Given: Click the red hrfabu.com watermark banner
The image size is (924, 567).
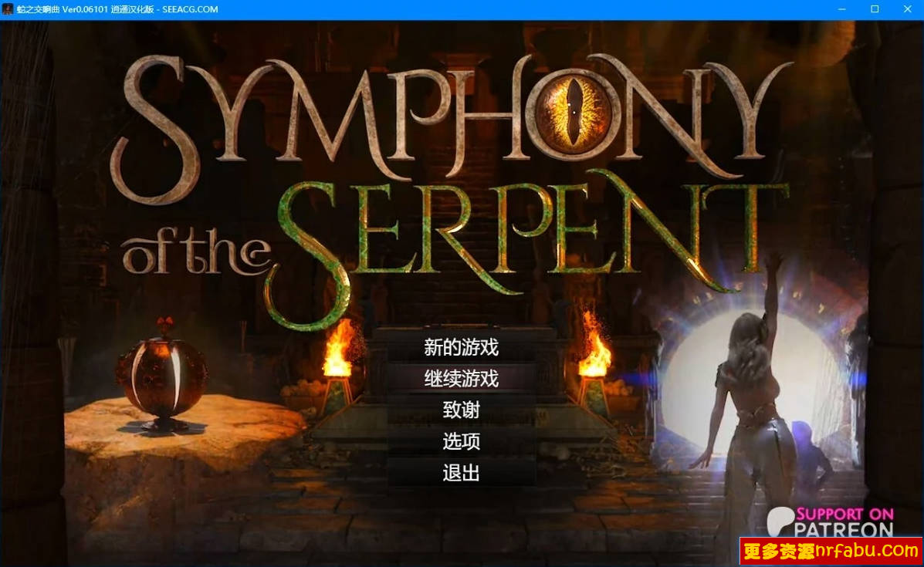Looking at the screenshot, I should pyautogui.click(x=831, y=551).
